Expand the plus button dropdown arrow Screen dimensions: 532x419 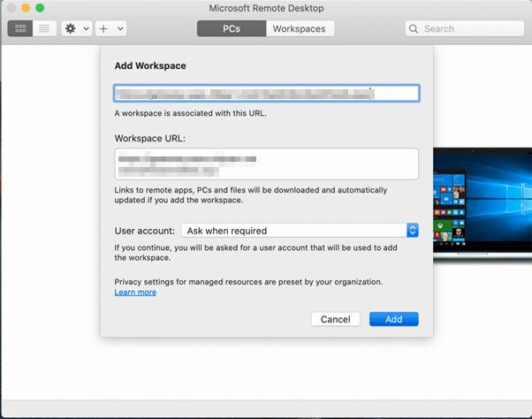point(119,28)
